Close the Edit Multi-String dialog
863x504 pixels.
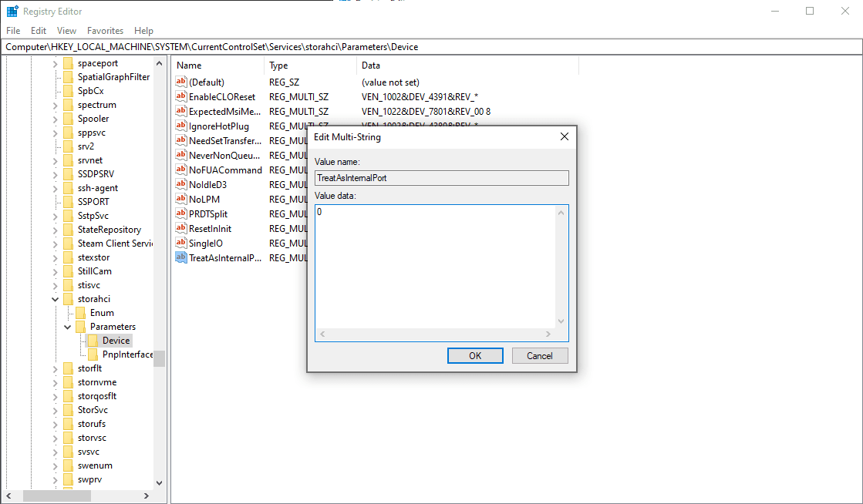coord(564,136)
